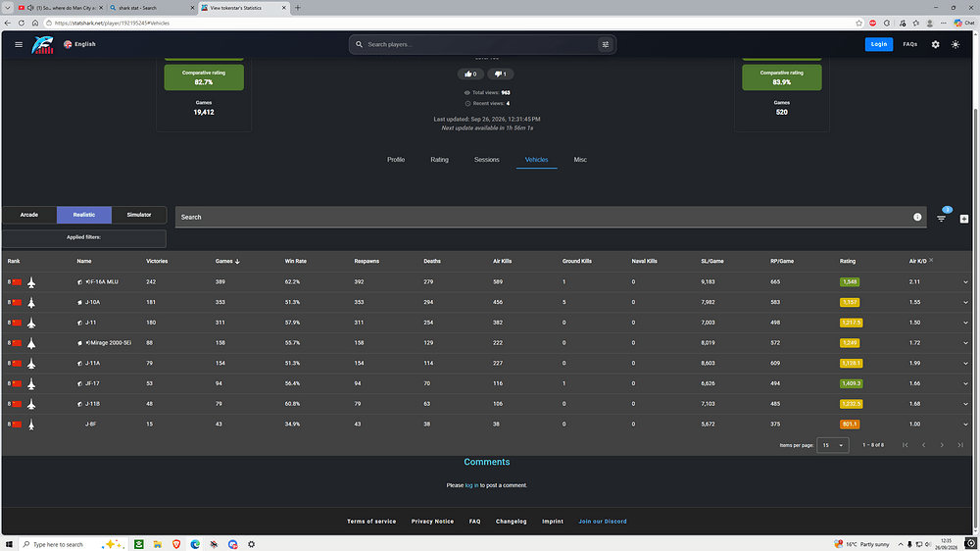Open the Changelog footer link

(512, 521)
